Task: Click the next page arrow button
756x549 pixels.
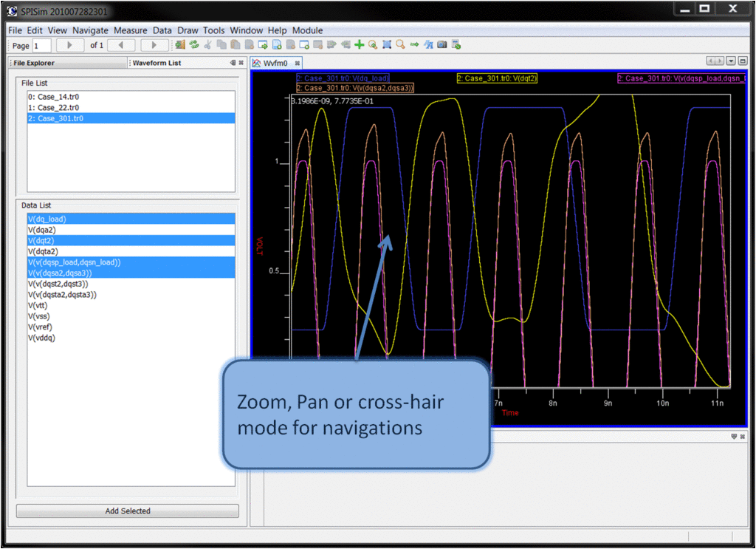Action: pos(154,45)
